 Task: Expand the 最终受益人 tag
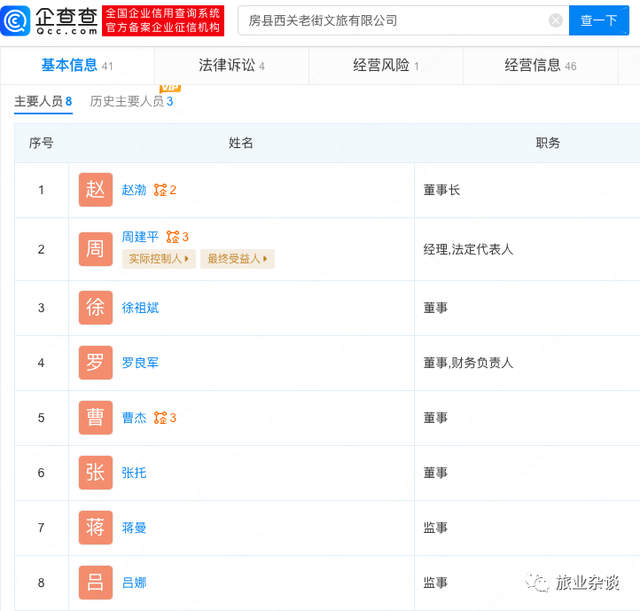click(x=237, y=259)
